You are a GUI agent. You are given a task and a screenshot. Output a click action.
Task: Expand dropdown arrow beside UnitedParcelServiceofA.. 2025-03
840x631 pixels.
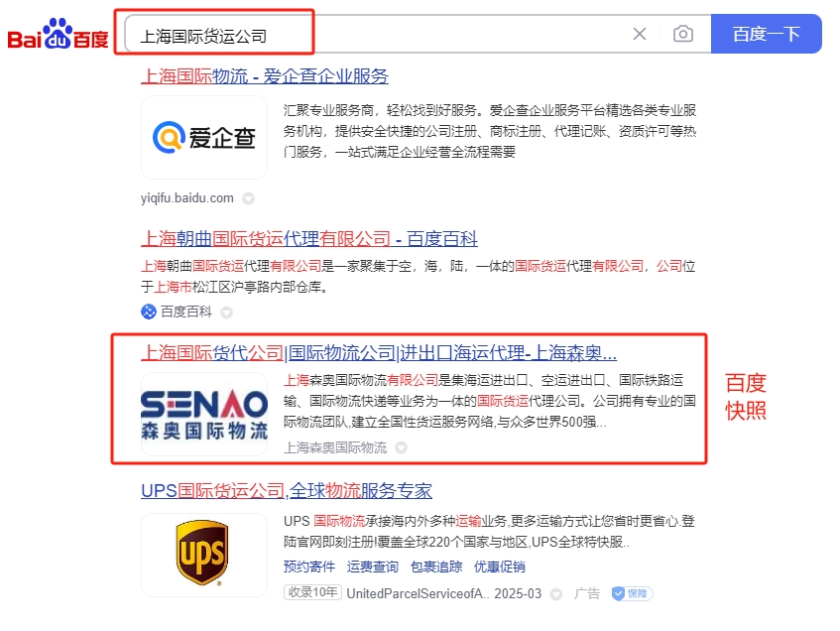(556, 594)
